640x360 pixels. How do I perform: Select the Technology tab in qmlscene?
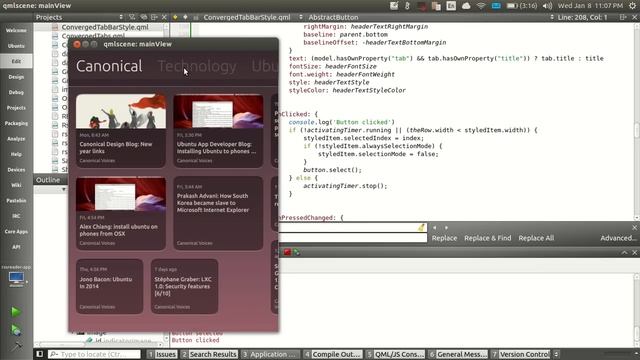click(197, 66)
